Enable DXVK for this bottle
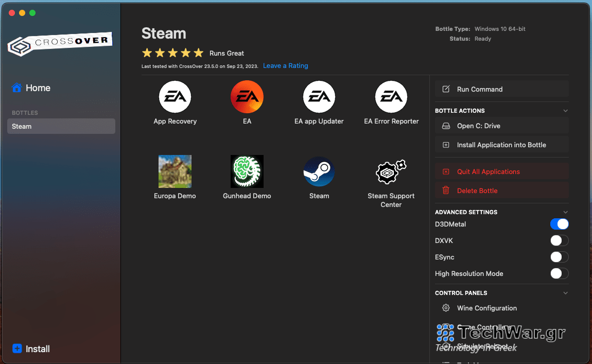Screen dimensions: 592x364 [x=559, y=240]
